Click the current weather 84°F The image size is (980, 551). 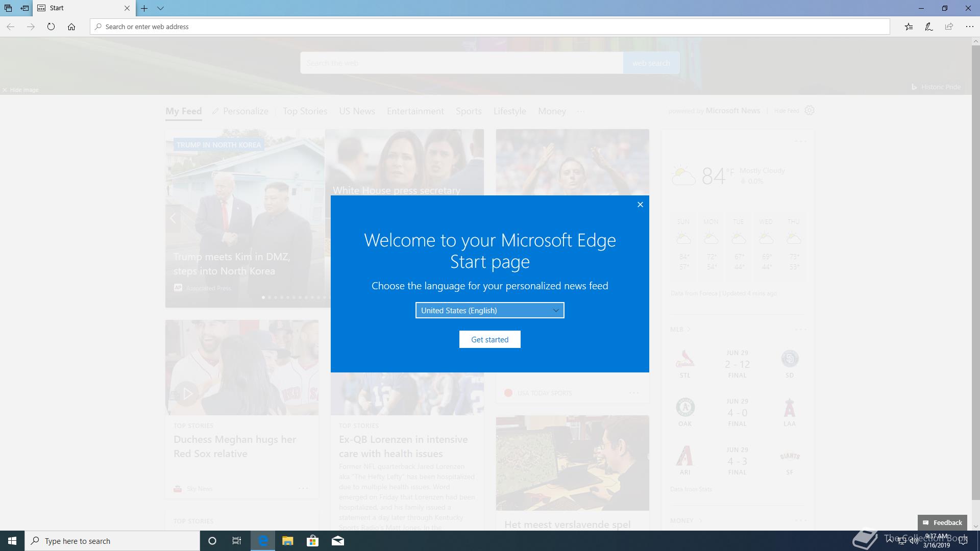point(718,176)
